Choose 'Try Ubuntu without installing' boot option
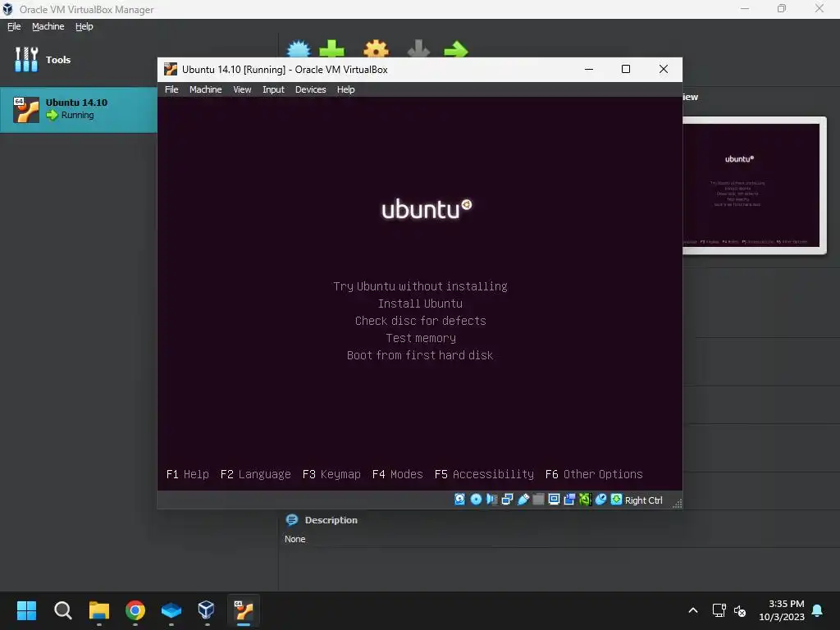 pos(420,286)
